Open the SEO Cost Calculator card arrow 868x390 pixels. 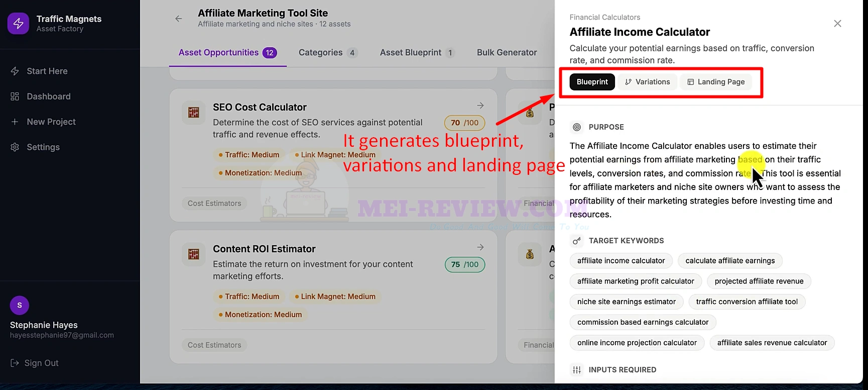pos(480,106)
